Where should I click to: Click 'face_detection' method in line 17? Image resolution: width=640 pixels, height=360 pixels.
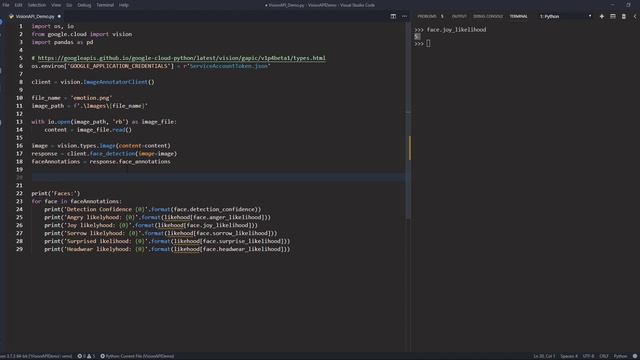(113, 154)
